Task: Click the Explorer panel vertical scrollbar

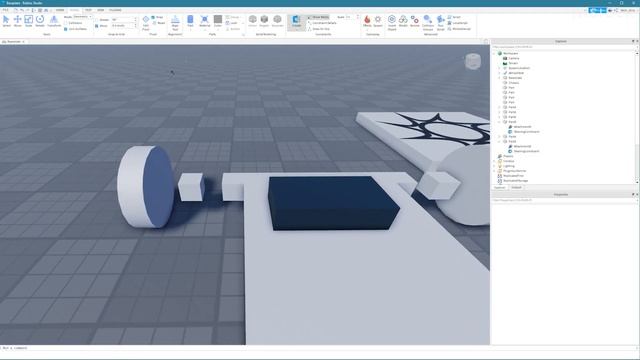Action: pyautogui.click(x=637, y=117)
